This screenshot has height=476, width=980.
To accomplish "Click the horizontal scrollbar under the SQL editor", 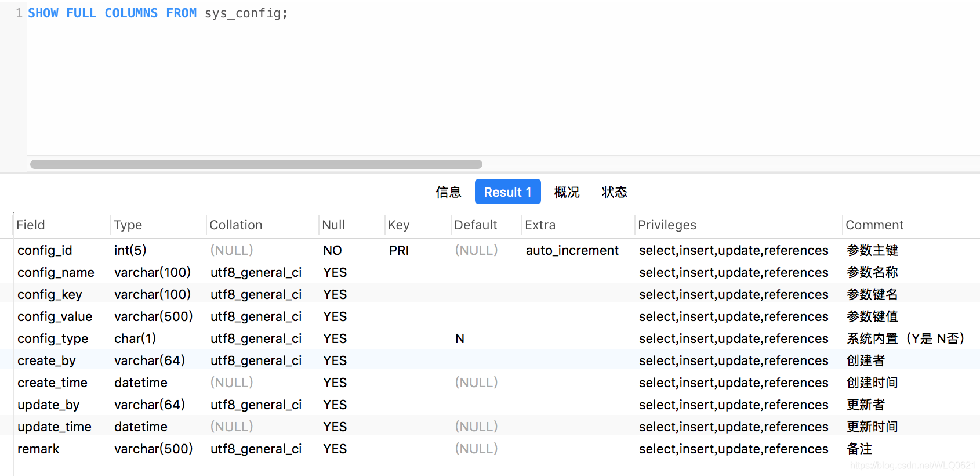I will tap(256, 164).
